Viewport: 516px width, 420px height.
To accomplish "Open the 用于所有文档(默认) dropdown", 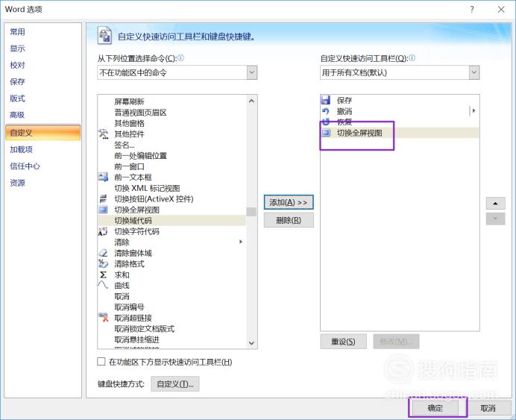I will [x=474, y=72].
